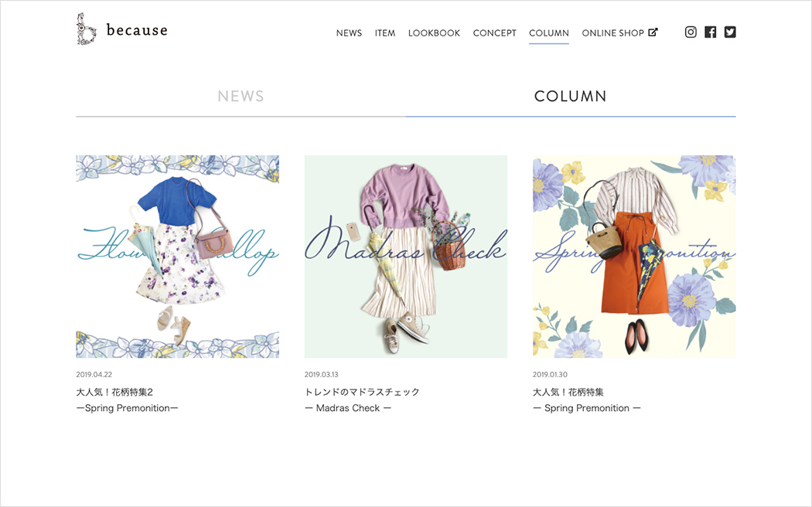
Task: Click the title 大人気！花柄特集2
Action: tap(114, 392)
